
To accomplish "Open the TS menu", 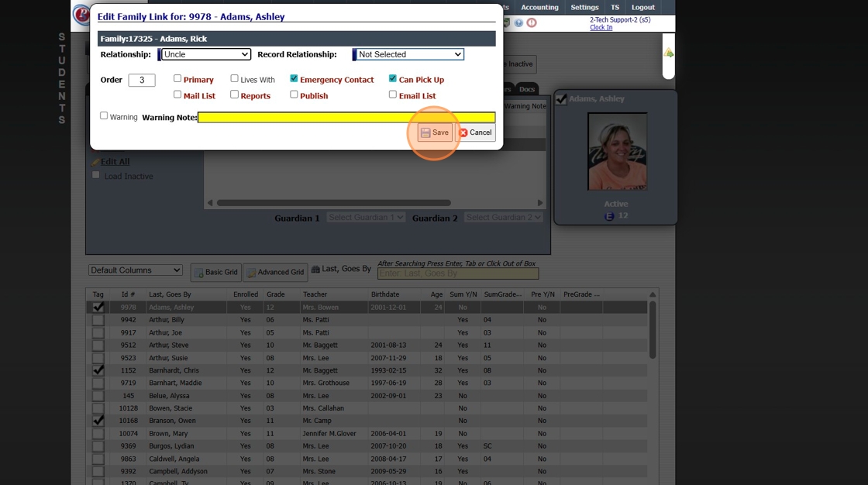I will pyautogui.click(x=615, y=7).
